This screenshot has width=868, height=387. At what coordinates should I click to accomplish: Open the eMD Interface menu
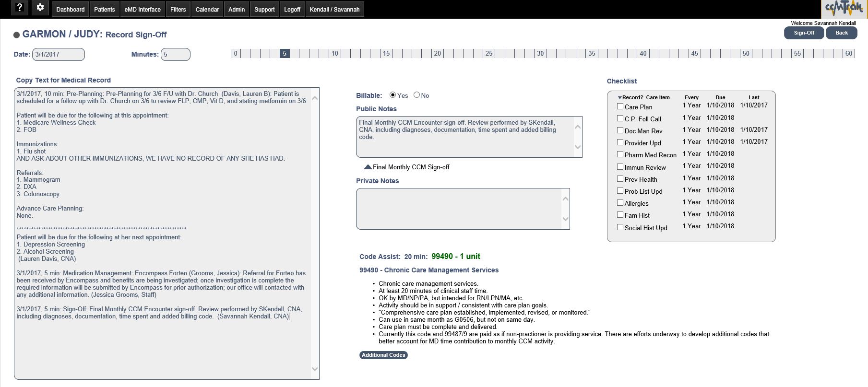[x=143, y=10]
